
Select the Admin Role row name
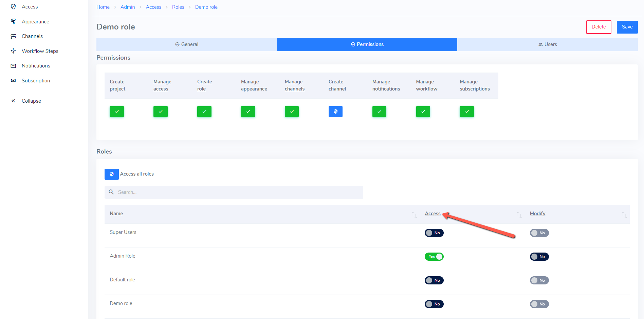(x=123, y=256)
